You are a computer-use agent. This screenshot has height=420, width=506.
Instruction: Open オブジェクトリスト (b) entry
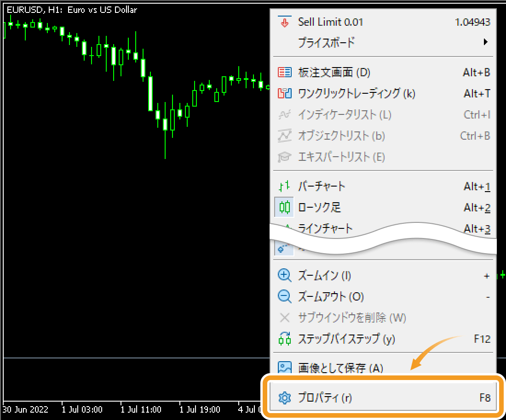click(x=383, y=136)
